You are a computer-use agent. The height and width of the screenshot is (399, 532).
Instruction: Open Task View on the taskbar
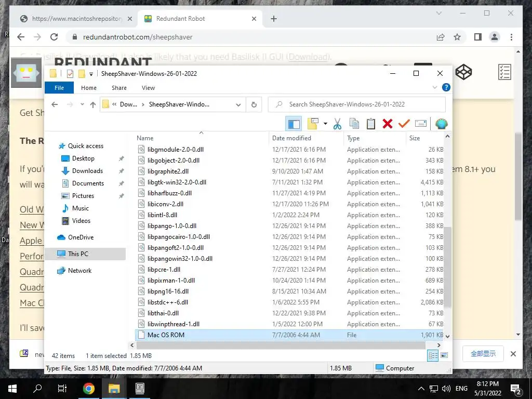(62, 389)
